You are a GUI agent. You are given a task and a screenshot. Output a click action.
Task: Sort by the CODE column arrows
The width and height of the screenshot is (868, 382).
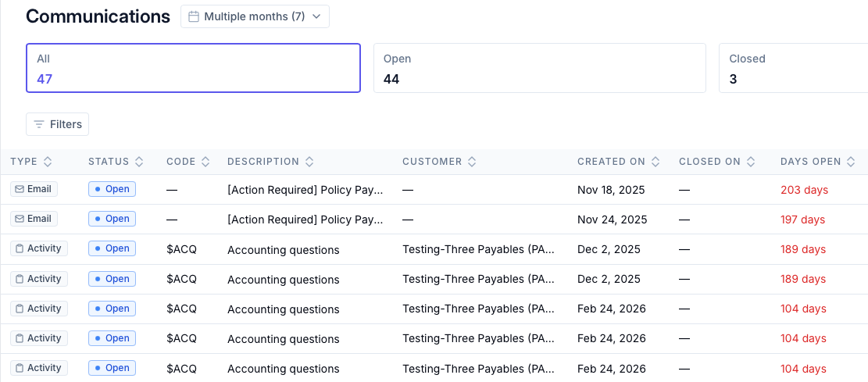coord(205,162)
